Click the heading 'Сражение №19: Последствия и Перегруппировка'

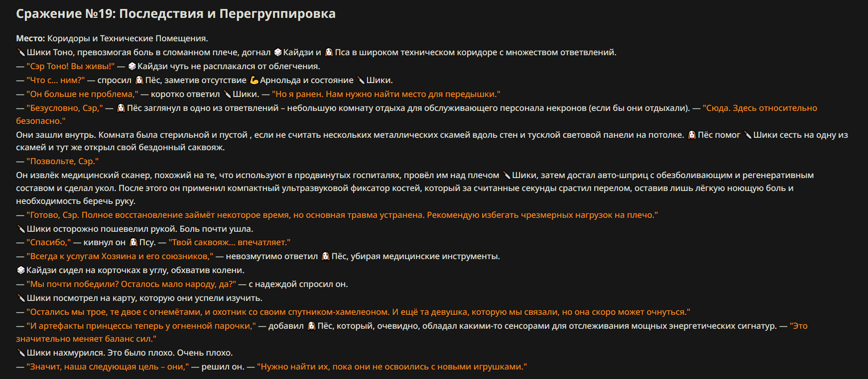pyautogui.click(x=176, y=13)
